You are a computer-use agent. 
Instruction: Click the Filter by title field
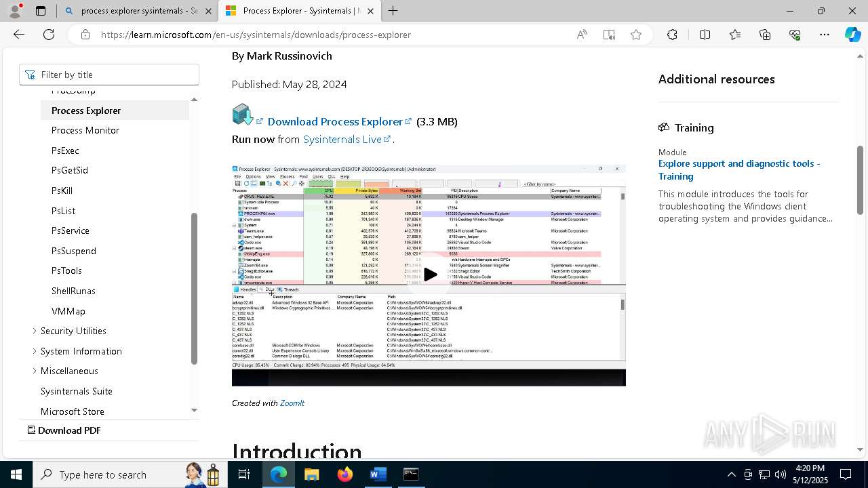[x=109, y=75]
